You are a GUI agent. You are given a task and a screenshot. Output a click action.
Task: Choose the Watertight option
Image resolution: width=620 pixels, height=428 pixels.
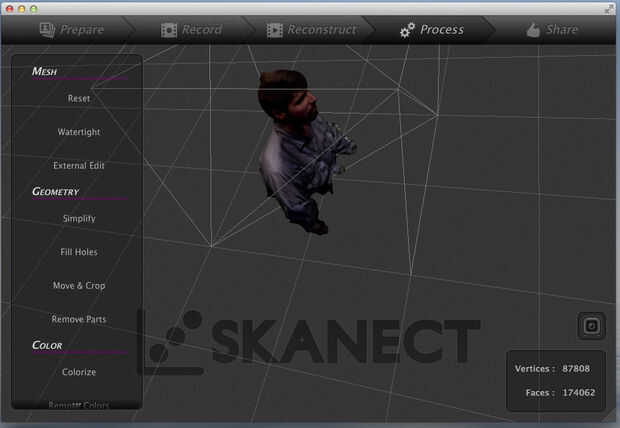tap(79, 132)
